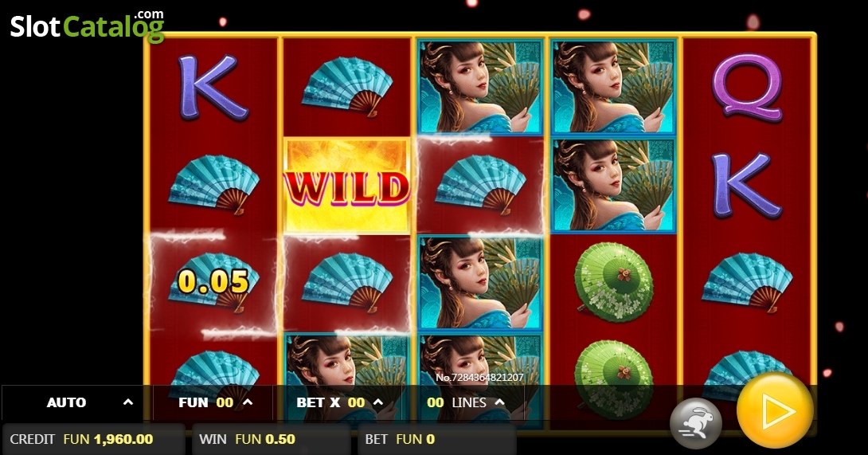
Task: Select the lady portrait at the top of the fourth reel
Action: 613,87
